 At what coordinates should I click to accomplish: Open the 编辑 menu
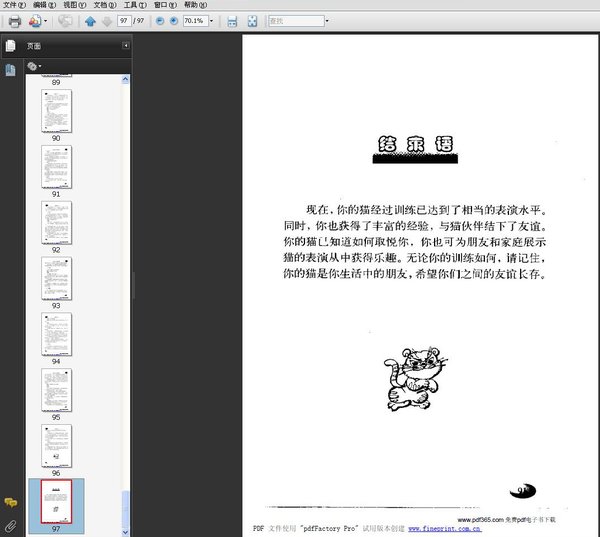click(x=44, y=5)
